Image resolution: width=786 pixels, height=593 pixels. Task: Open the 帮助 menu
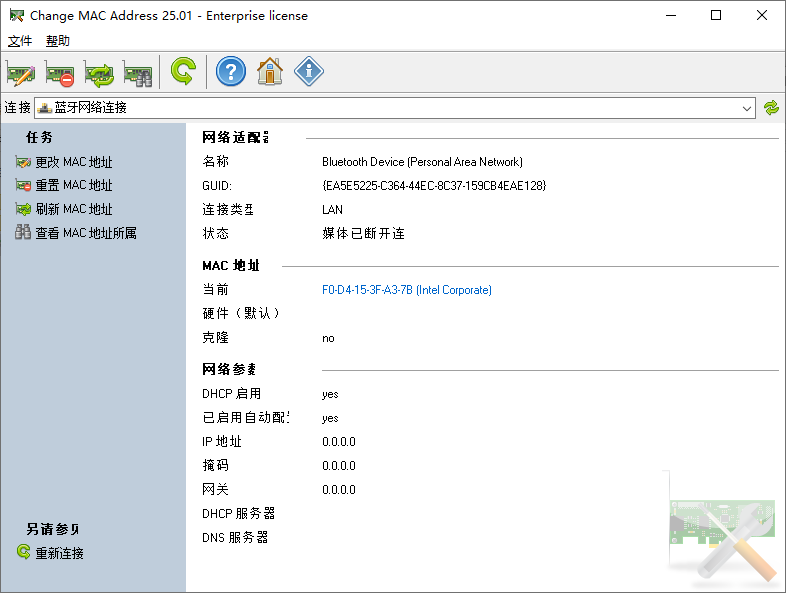pyautogui.click(x=58, y=41)
